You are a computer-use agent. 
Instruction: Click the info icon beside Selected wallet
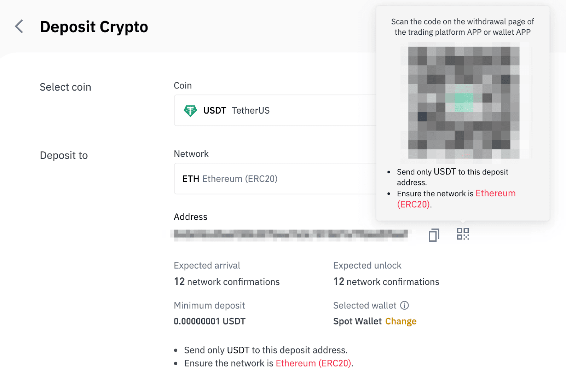(x=404, y=305)
